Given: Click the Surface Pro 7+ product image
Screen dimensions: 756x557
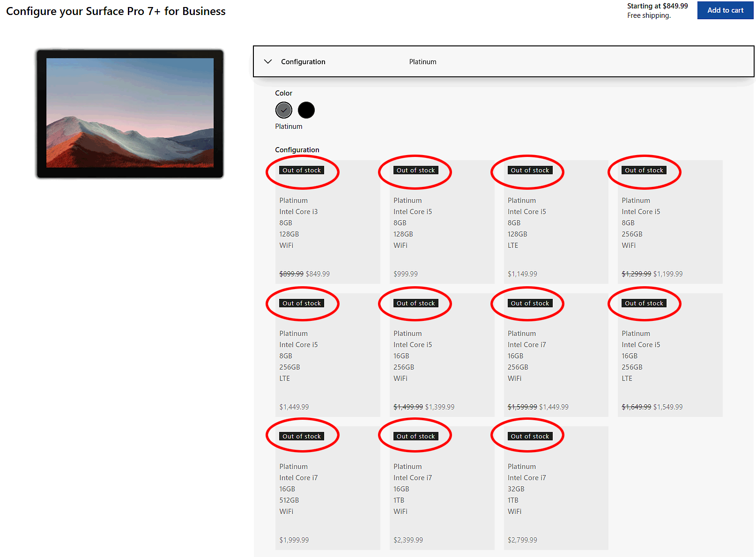Looking at the screenshot, I should click(x=130, y=113).
